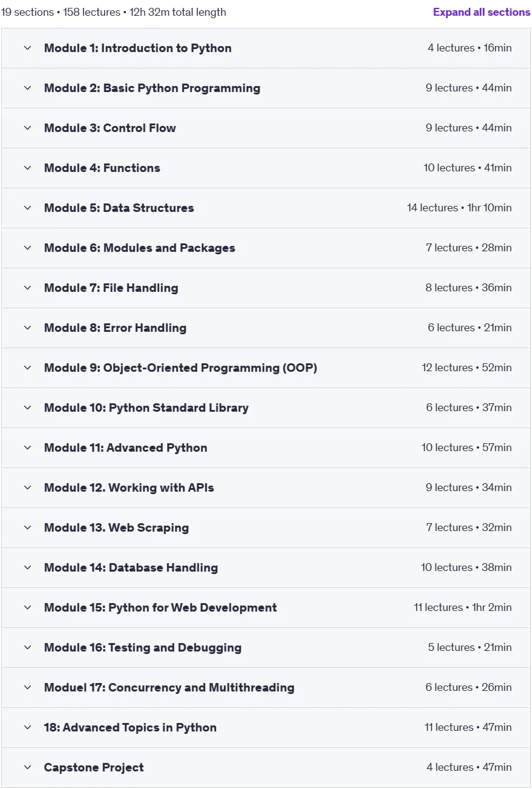
Task: Expand the Module 5: Data Structures chevron
Action: click(27, 208)
